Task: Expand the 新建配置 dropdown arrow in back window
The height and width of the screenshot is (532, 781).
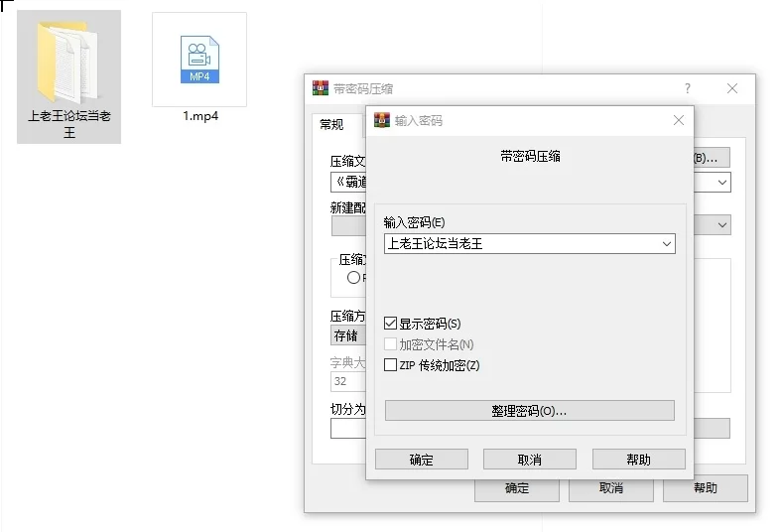Action: pyautogui.click(x=722, y=225)
